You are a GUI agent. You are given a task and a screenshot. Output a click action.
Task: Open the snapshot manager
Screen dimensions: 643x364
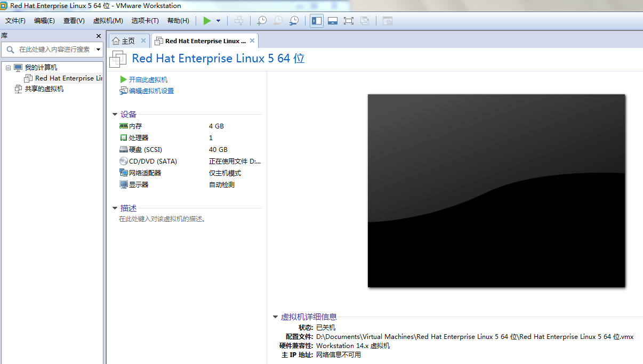(294, 21)
